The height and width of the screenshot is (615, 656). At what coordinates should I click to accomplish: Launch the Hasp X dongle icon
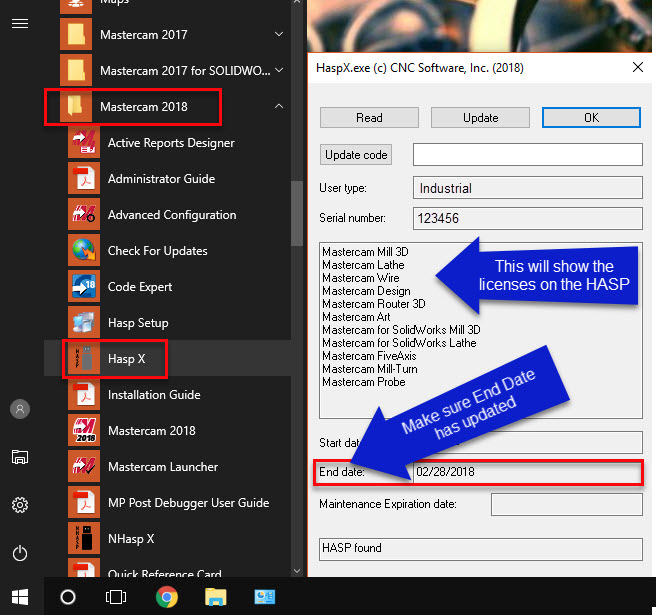point(84,359)
